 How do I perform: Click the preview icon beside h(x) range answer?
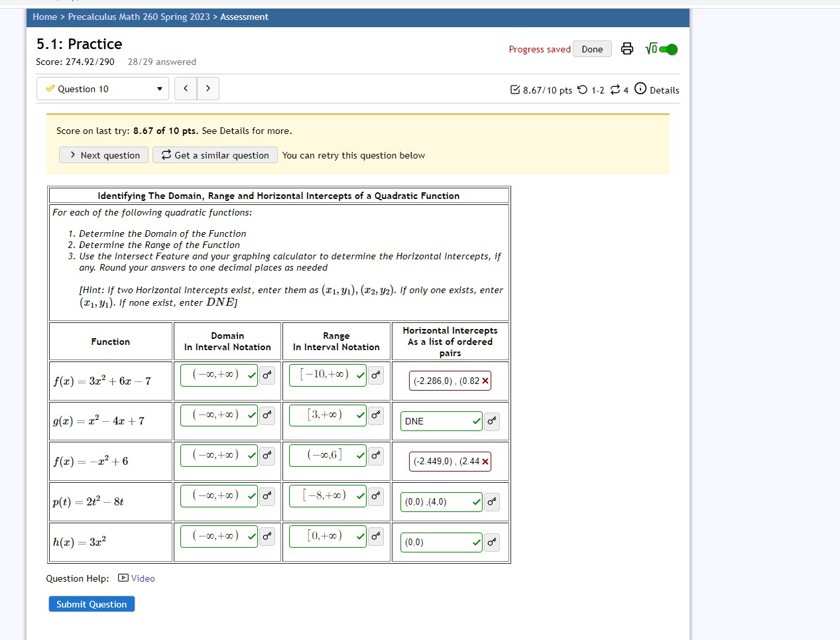coord(375,537)
